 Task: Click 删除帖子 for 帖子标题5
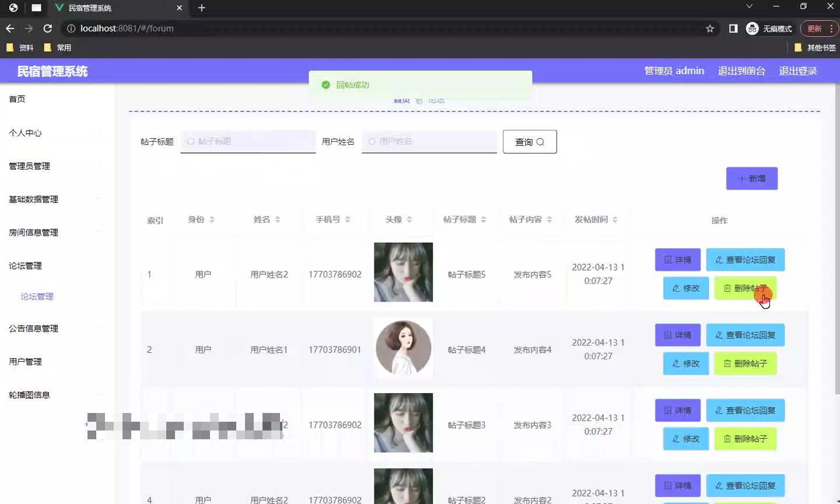745,288
